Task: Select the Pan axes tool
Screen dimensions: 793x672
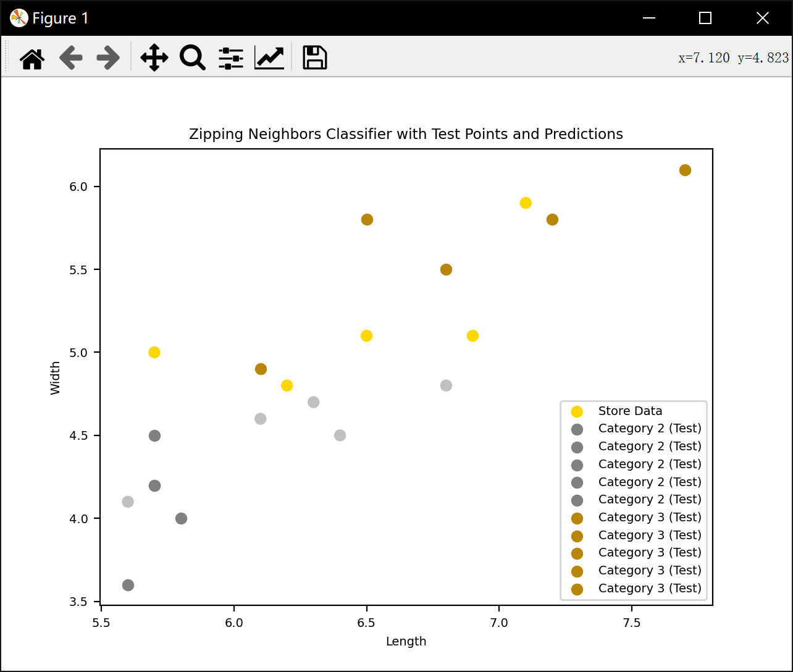Action: pos(154,58)
